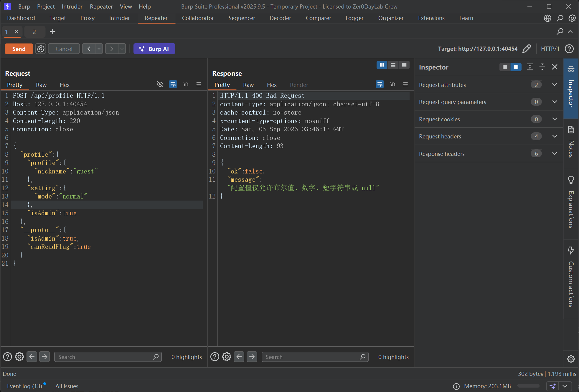This screenshot has width=579, height=392.
Task: Switch to combined tabbed layout
Action: click(404, 65)
